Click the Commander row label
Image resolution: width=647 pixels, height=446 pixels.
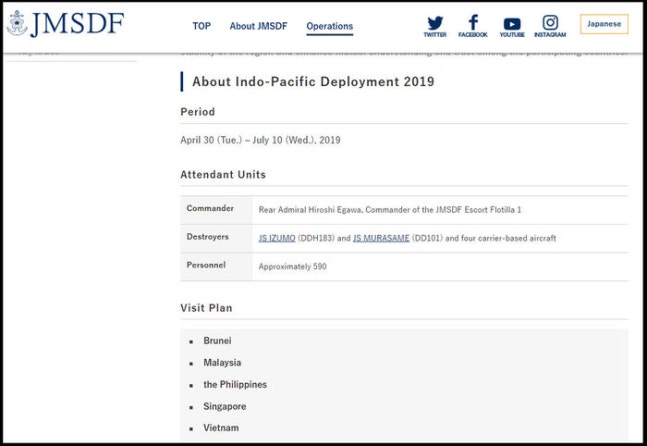[210, 209]
